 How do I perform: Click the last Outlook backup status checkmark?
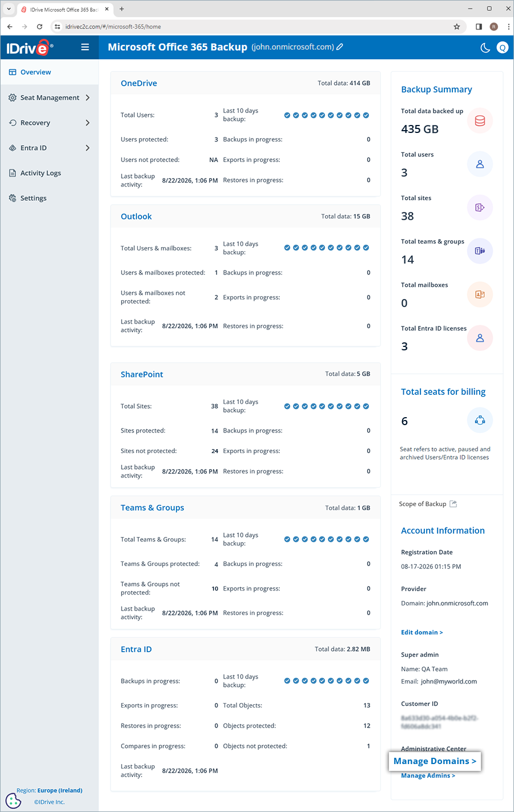366,248
